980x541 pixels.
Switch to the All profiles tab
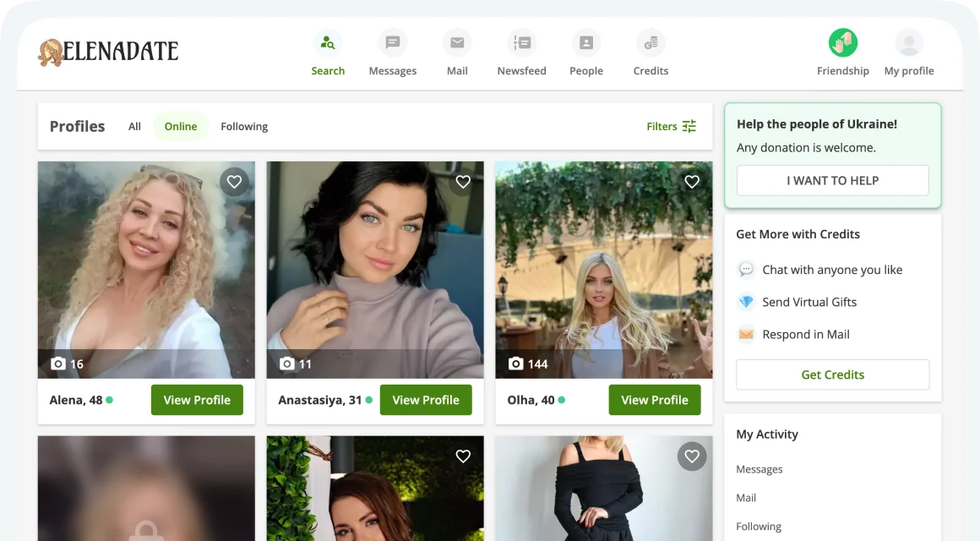[134, 127]
